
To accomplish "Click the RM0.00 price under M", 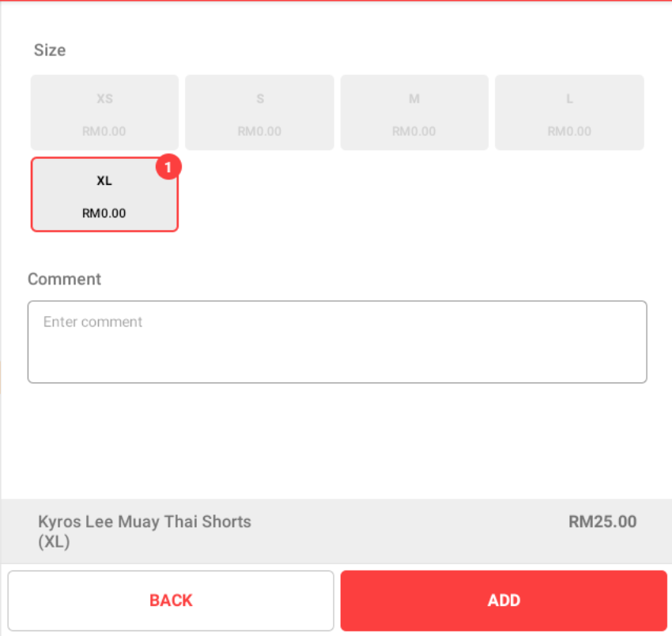I will point(414,131).
